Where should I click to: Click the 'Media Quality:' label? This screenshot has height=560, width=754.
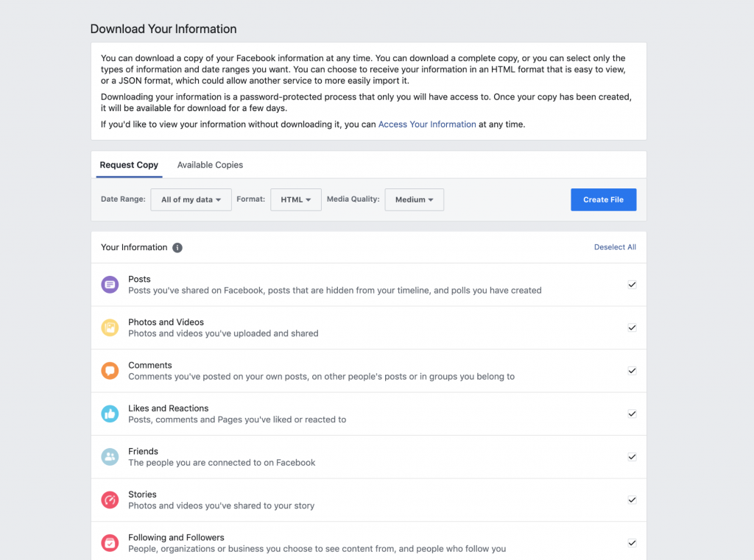pyautogui.click(x=353, y=199)
